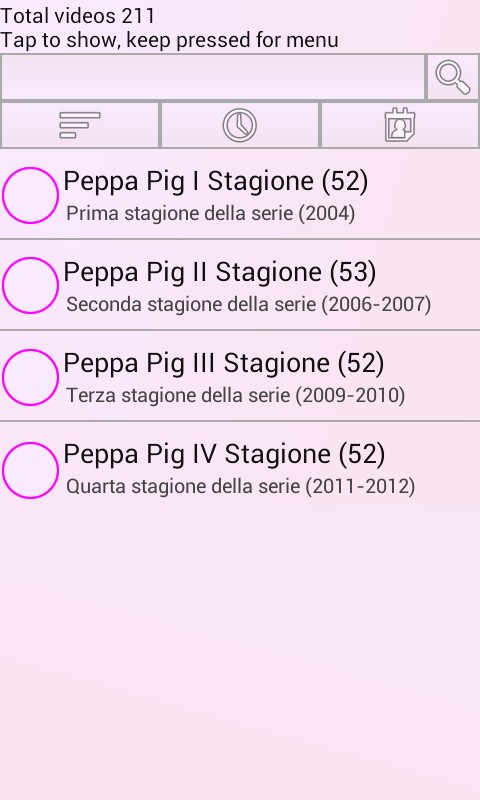Select circle next to Peppa Pig III Stagione
The image size is (480, 800).
point(30,377)
